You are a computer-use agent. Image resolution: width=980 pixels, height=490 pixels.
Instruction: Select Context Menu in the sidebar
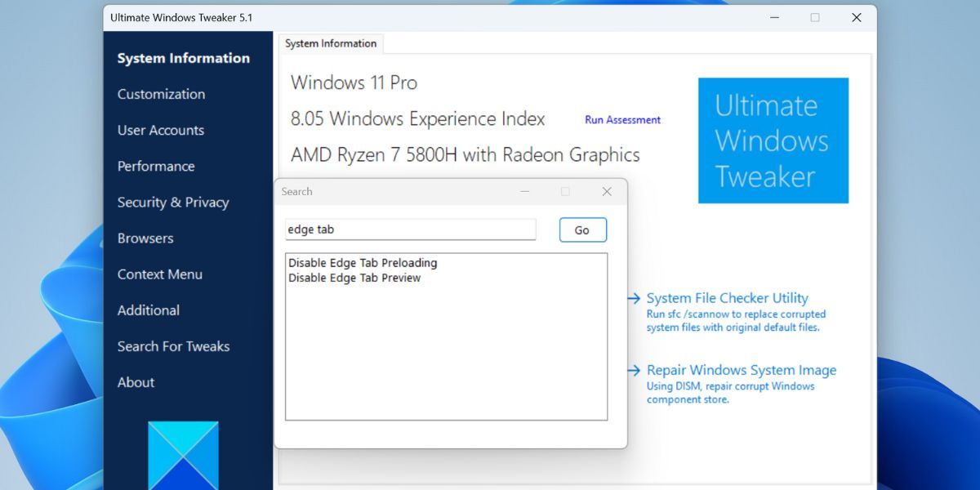click(159, 274)
